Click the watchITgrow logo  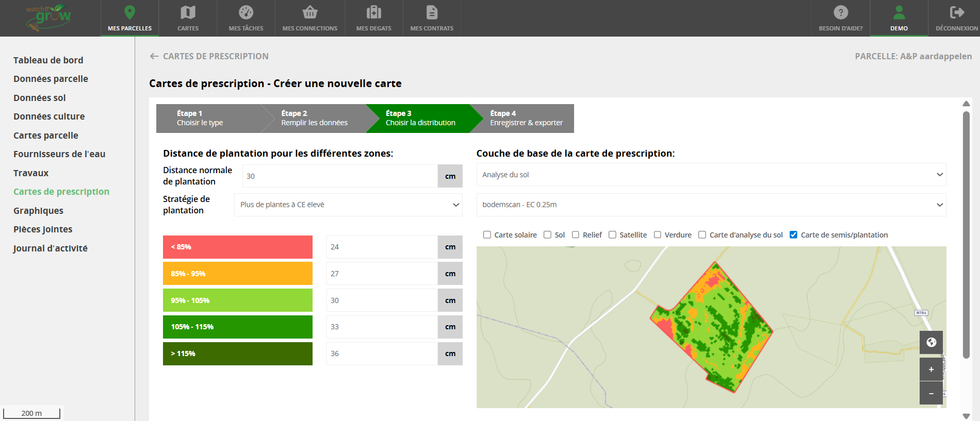(48, 18)
